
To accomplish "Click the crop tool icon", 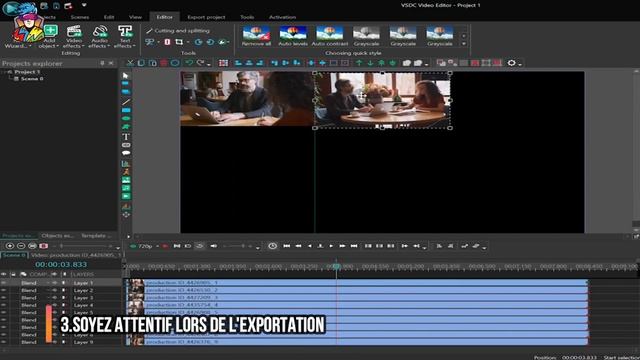I will (179, 42).
